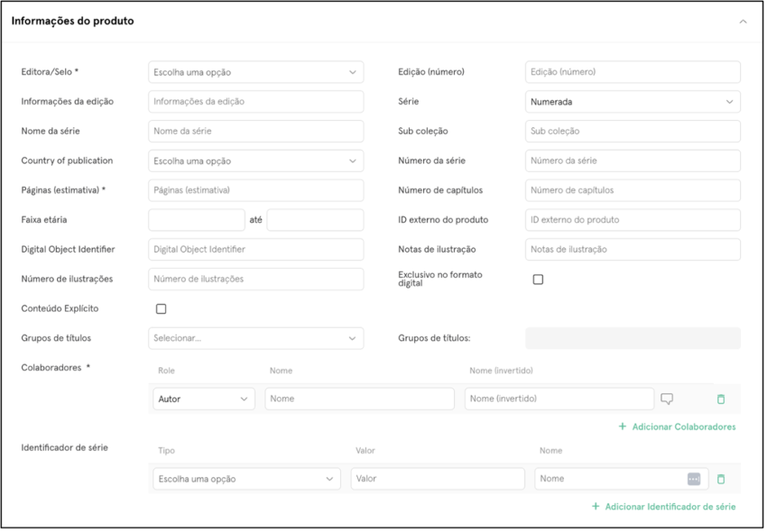The image size is (767, 532).
Task: Click the Sub coleção field
Action: (633, 131)
